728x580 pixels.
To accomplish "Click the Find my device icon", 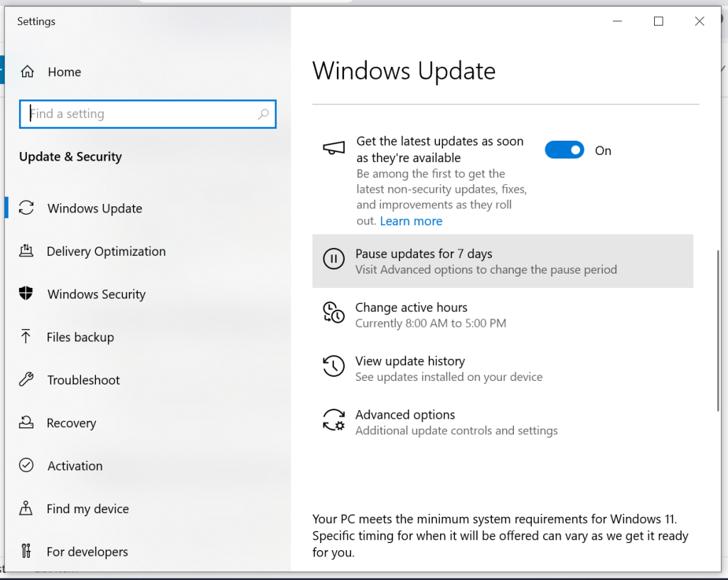I will pos(26,509).
